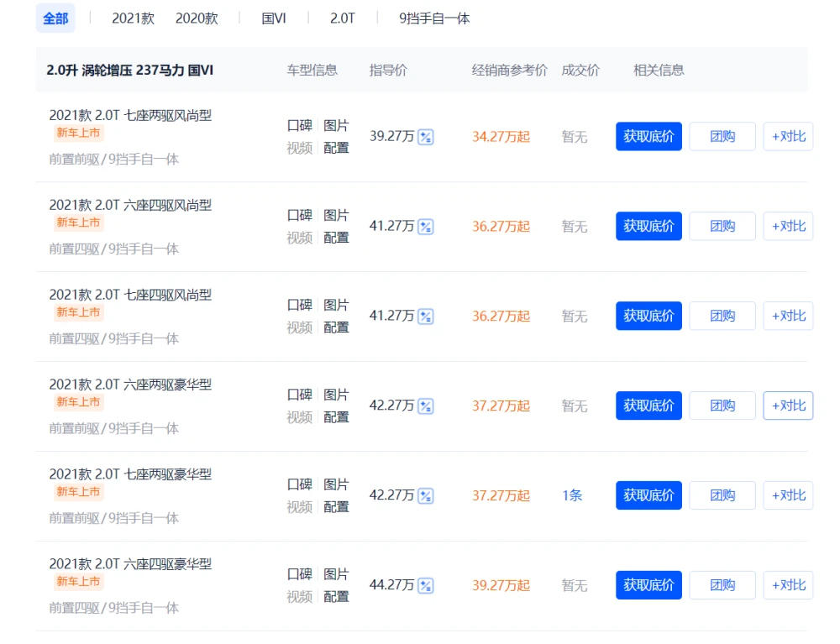
Task: Open 2021款 2.0T 六座四驱豪华型 model link
Action: pos(130,563)
